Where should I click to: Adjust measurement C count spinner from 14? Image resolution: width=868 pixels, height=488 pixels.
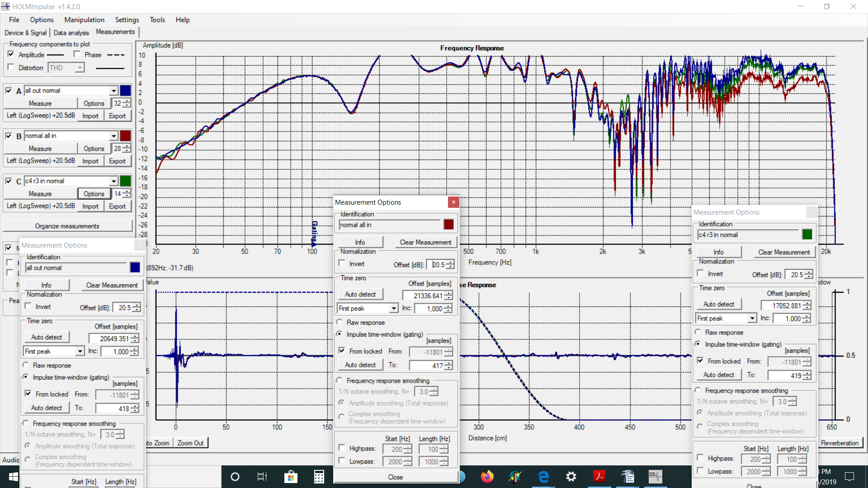127,193
